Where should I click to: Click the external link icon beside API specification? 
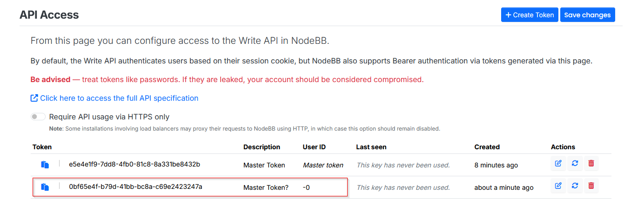34,98
